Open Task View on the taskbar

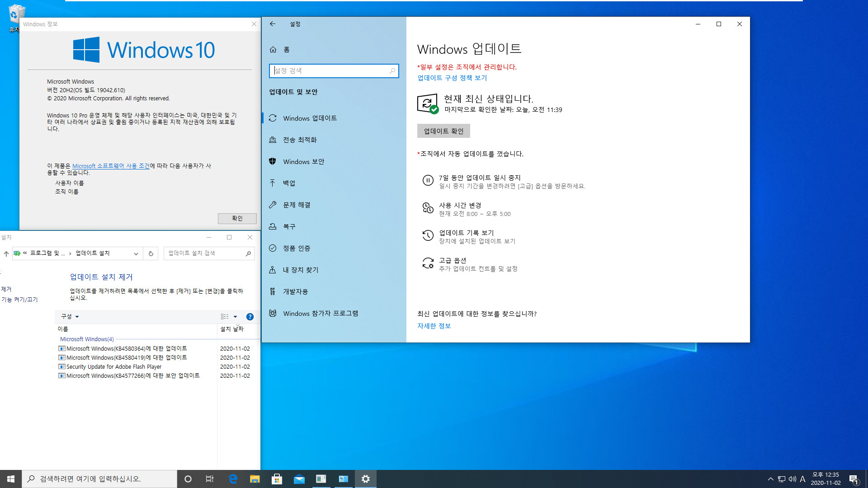[210, 479]
